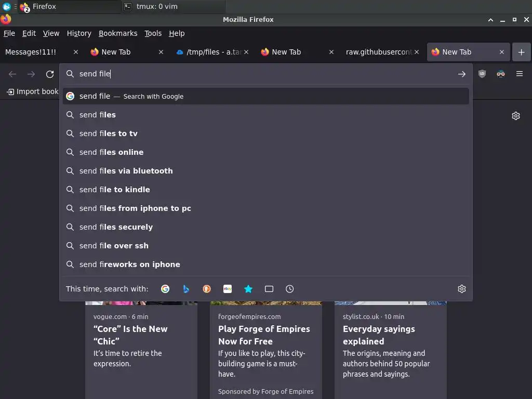Open the extension icon with glasses
Screen dimensions: 532x399
(x=500, y=74)
